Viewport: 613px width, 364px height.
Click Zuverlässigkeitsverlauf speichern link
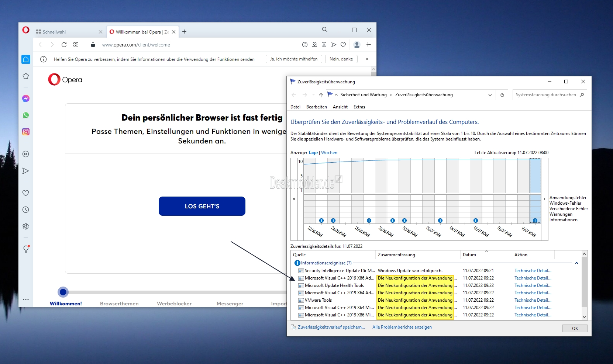point(331,327)
